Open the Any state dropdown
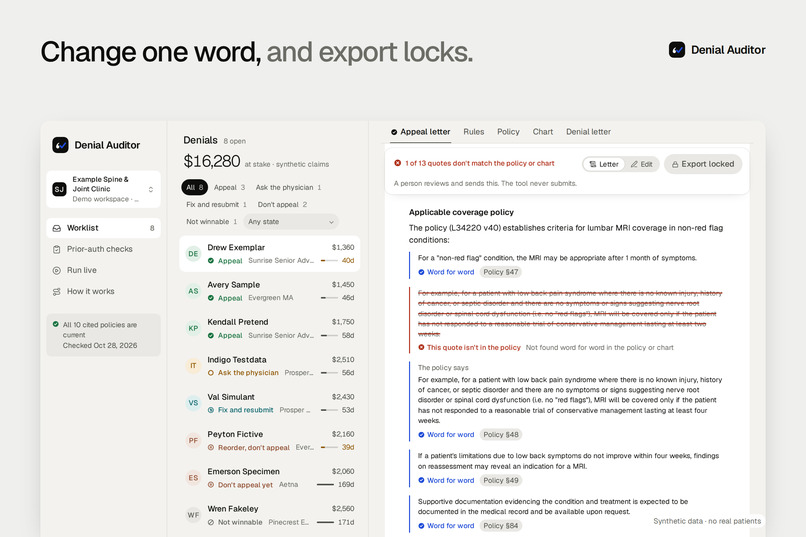Screen dimensions: 806x537 pyautogui.click(x=291, y=221)
